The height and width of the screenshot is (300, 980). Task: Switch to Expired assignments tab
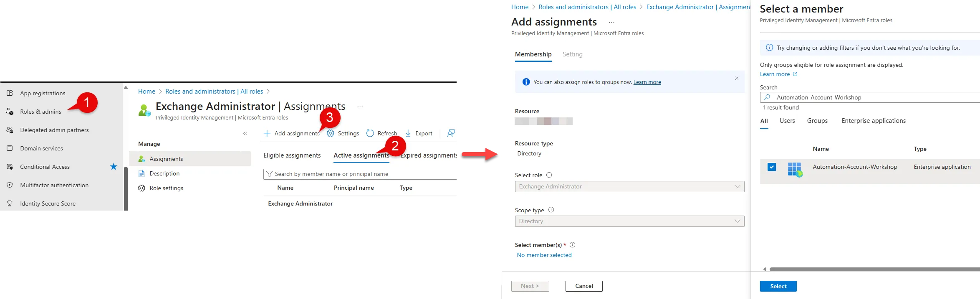coord(429,155)
